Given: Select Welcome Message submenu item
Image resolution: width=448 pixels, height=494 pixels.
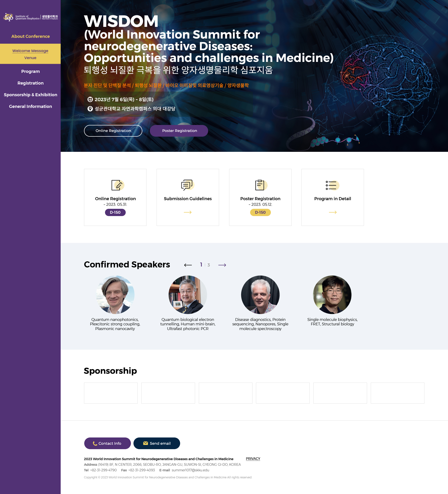Looking at the screenshot, I should coord(30,51).
